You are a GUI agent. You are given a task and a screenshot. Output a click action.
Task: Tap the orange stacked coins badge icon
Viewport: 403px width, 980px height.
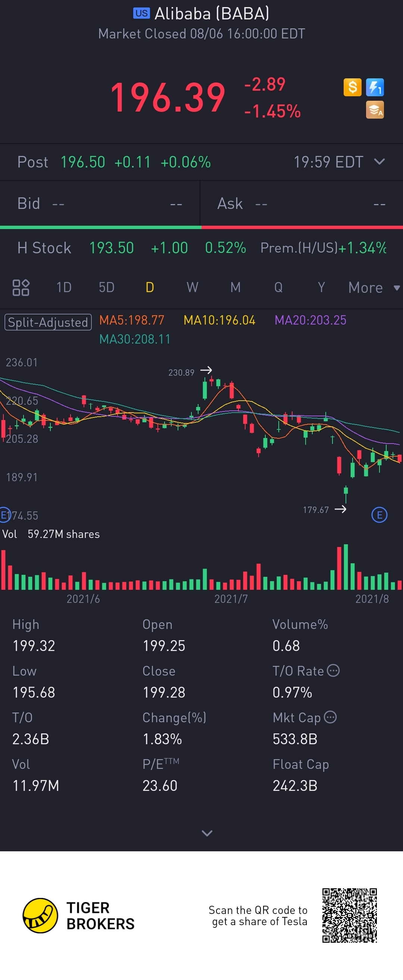pos(375,110)
